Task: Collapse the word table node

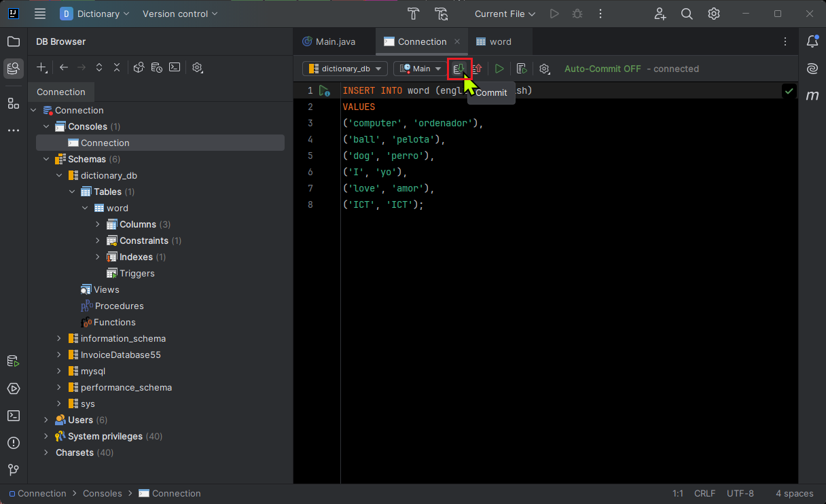Action: [x=86, y=208]
